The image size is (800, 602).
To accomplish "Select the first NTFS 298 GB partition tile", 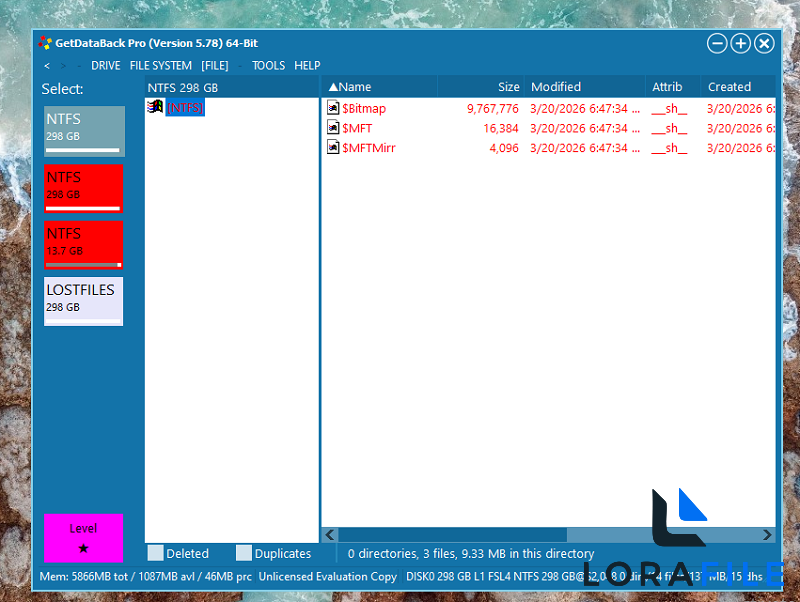I will [x=83, y=130].
